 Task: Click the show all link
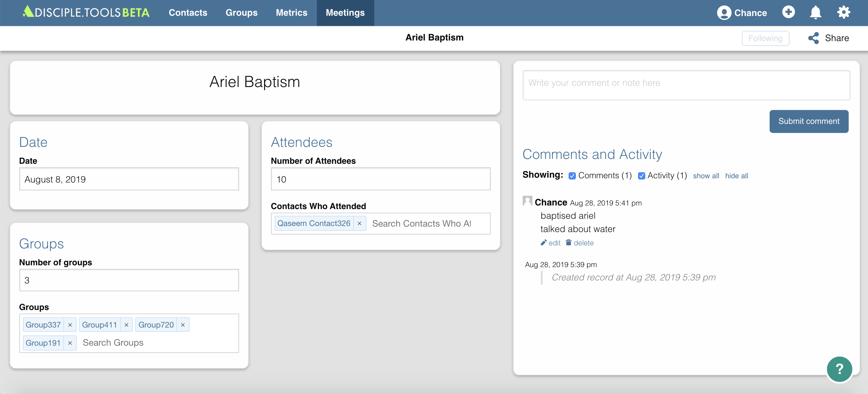click(x=706, y=176)
